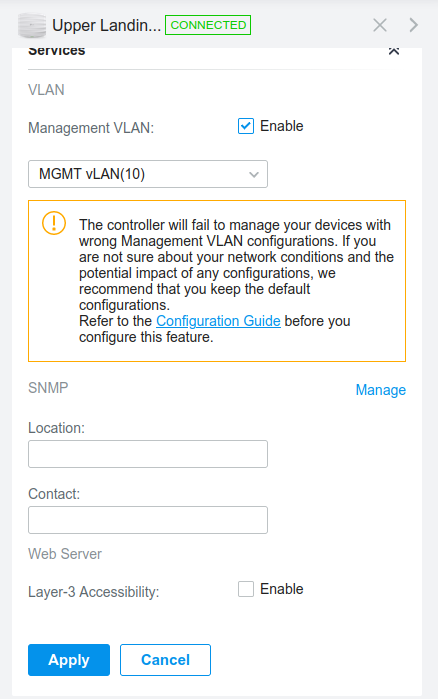Click the Upper Landing device name

[x=106, y=25]
